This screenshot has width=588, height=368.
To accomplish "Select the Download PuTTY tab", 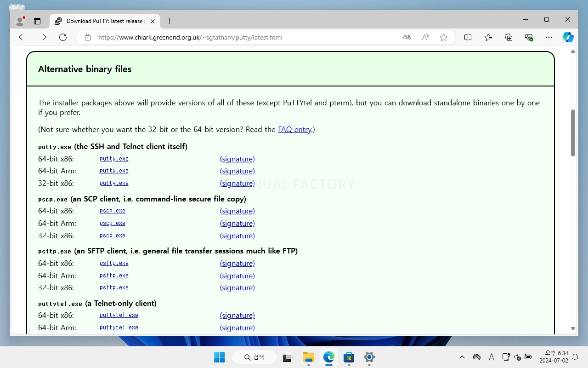I will 105,21.
